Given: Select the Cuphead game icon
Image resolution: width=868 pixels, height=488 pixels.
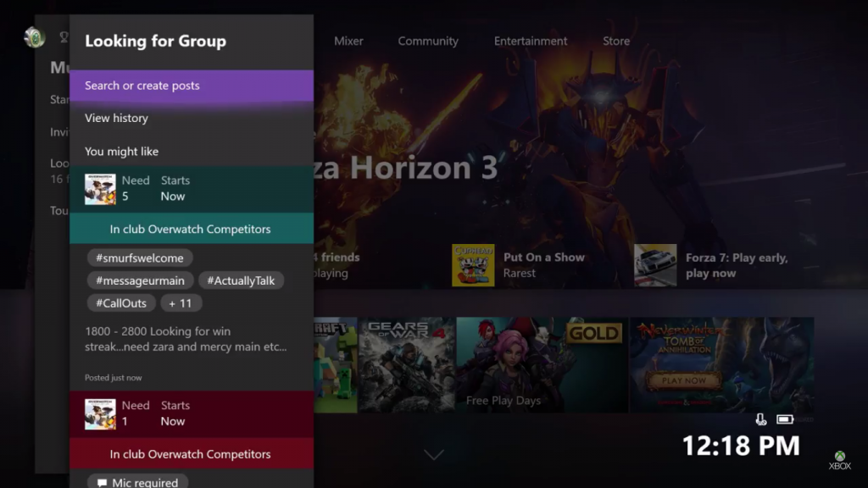Looking at the screenshot, I should 473,265.
